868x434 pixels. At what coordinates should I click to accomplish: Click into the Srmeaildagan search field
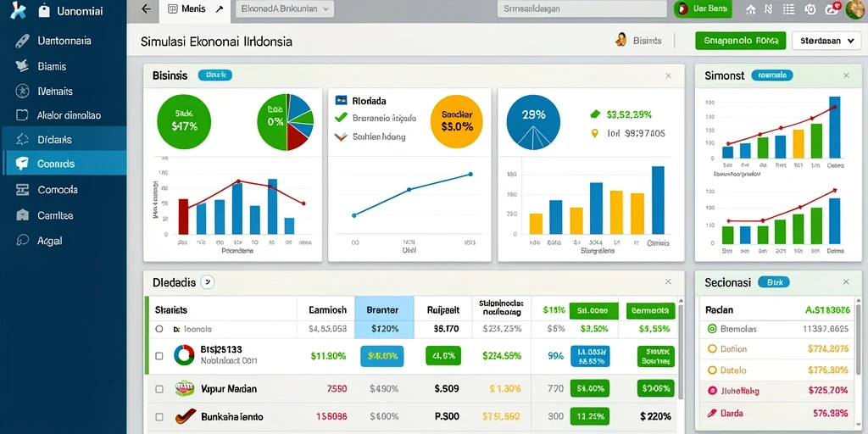coord(581,9)
